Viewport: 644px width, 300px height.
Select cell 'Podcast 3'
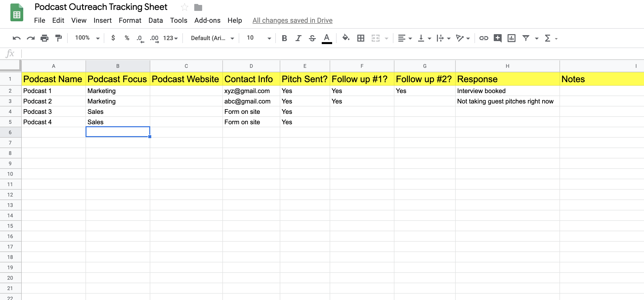(x=53, y=112)
